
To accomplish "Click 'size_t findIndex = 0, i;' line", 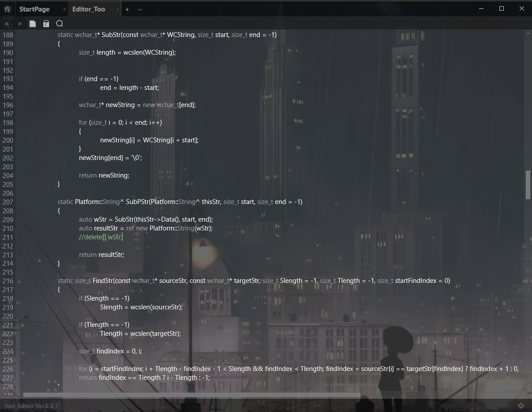I will point(110,351).
